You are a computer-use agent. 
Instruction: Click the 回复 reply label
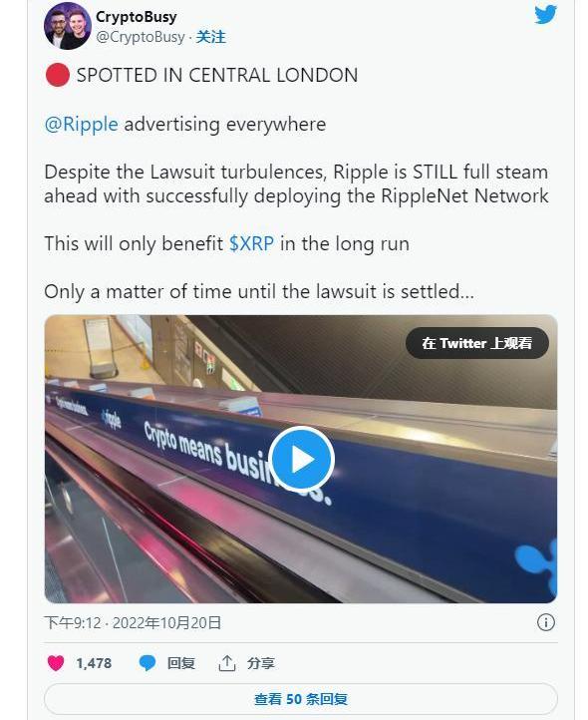pos(180,663)
